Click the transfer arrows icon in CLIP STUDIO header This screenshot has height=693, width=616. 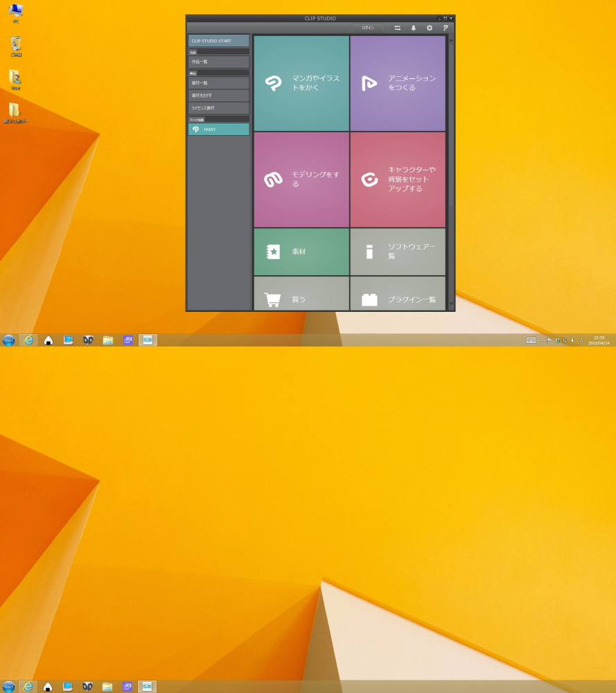pyautogui.click(x=397, y=28)
